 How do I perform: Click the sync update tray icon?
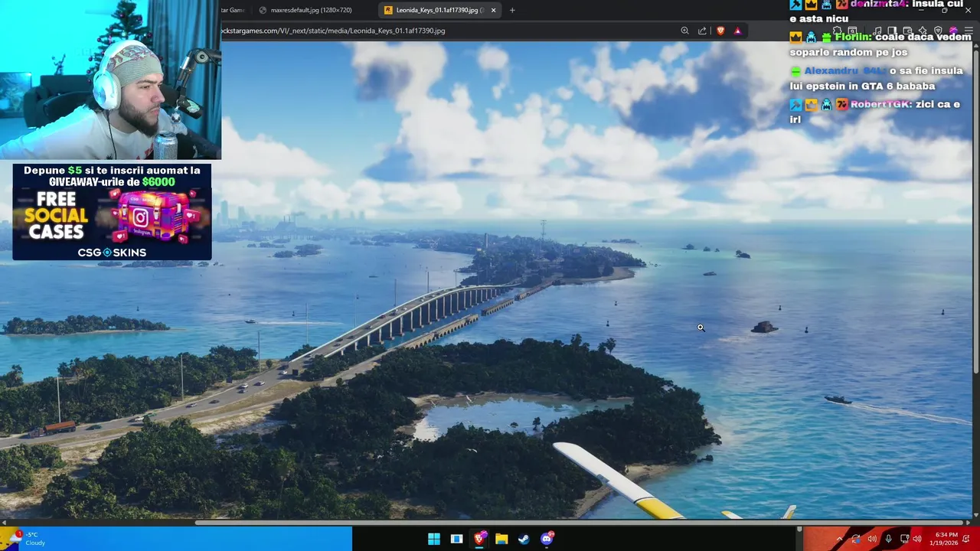(856, 539)
